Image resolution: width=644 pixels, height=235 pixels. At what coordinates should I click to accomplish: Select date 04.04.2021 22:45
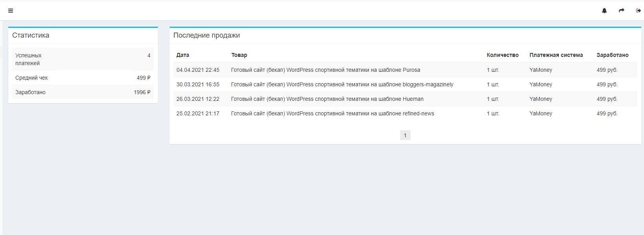(x=198, y=70)
